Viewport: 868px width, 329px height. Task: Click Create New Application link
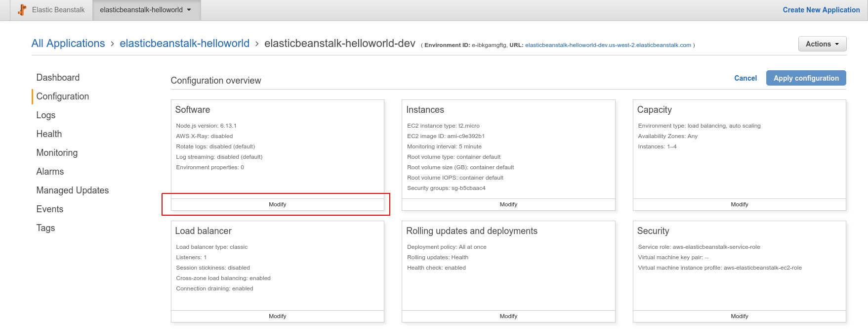click(821, 10)
